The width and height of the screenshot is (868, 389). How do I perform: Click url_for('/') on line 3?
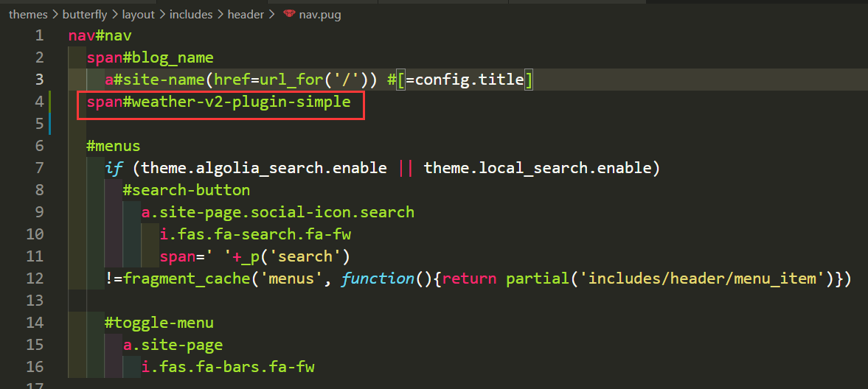pos(314,80)
